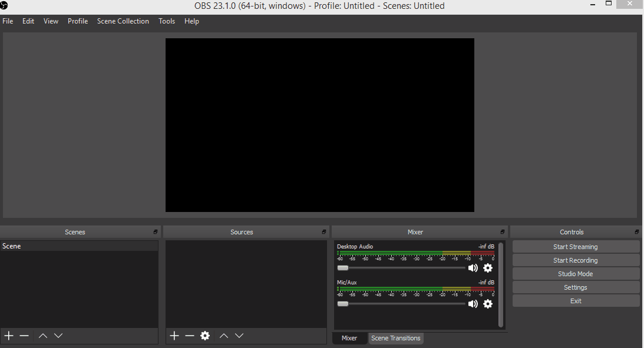
Task: Switch to the Mixer tab
Action: pyautogui.click(x=349, y=338)
